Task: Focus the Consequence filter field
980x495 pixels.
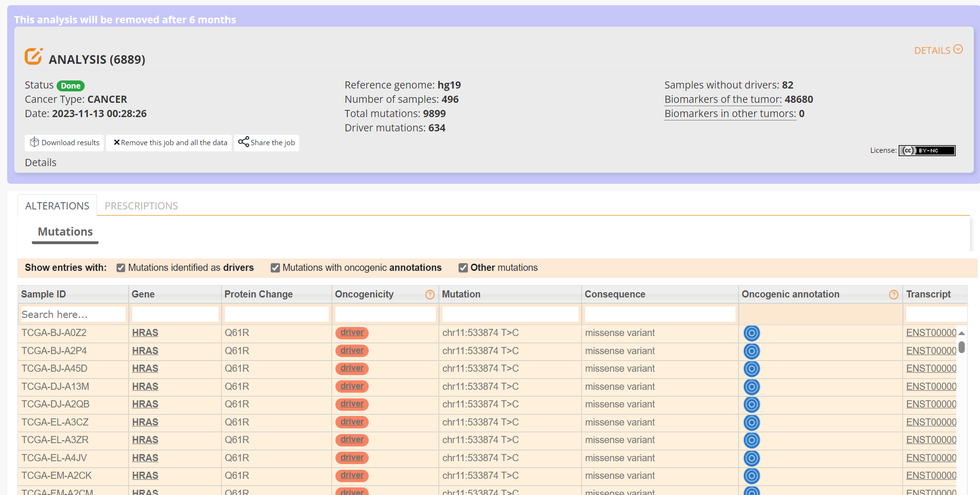Action: (x=660, y=314)
